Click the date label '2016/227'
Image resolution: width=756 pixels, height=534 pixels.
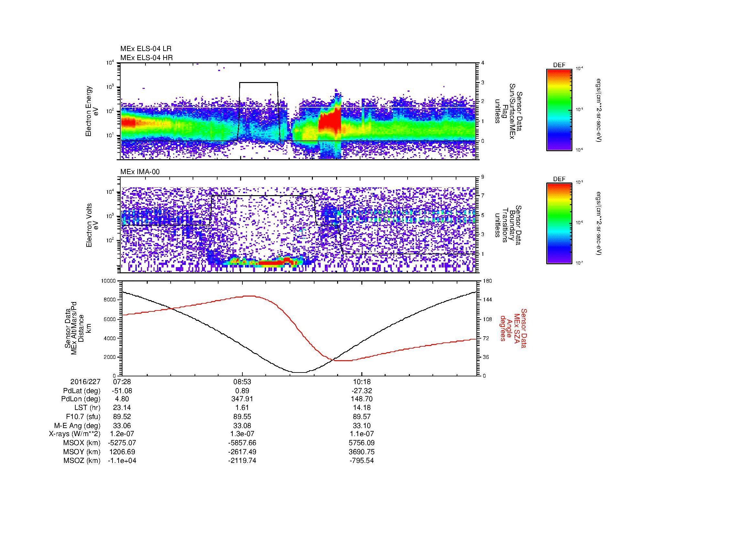click(x=85, y=382)
